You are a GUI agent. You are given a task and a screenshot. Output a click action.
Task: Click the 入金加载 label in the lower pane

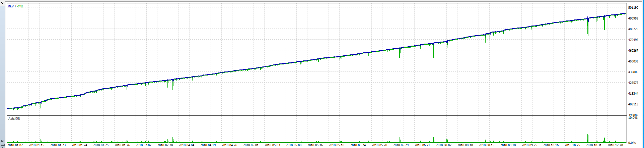click(x=14, y=118)
